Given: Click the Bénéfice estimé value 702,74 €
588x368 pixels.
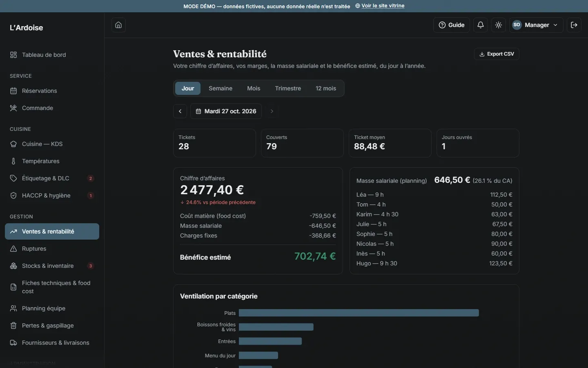Looking at the screenshot, I should (x=315, y=256).
